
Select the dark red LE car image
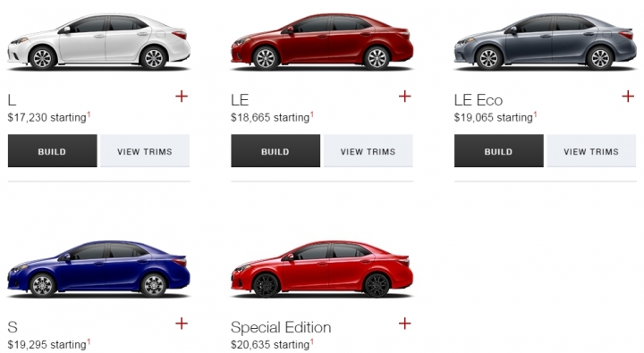(x=322, y=42)
